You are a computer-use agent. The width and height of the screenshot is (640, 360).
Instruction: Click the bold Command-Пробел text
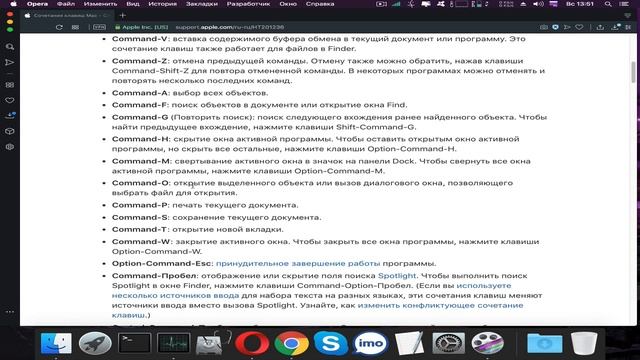click(154, 276)
